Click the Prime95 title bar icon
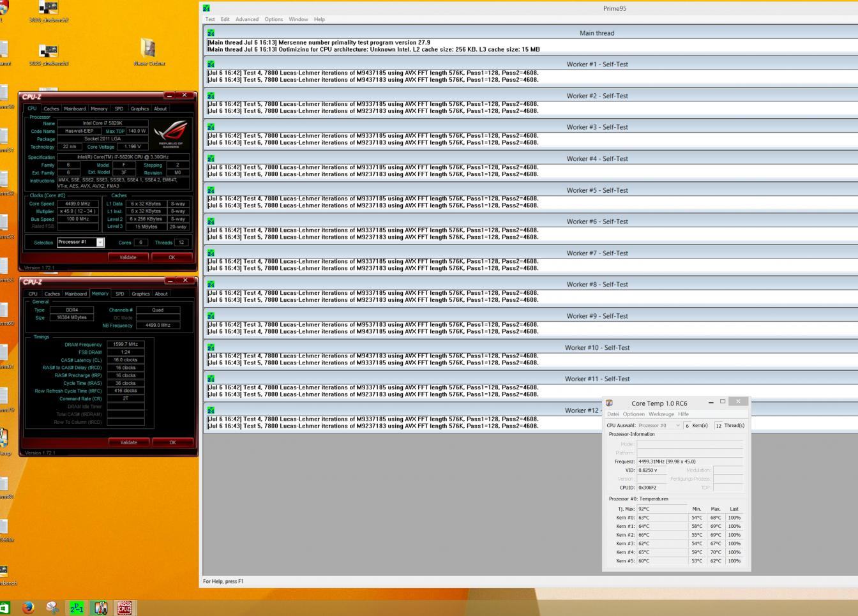Viewport: 858px width, 616px height. point(206,8)
